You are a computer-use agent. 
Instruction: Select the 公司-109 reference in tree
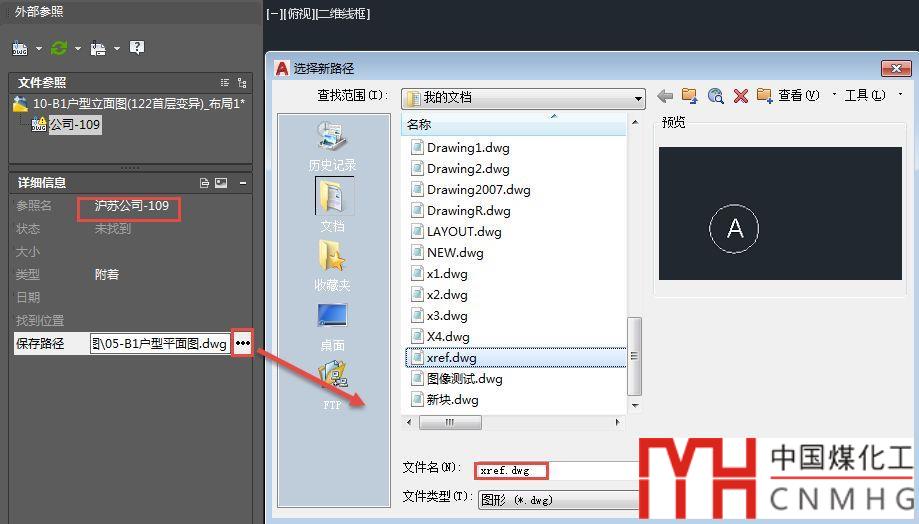(x=75, y=125)
